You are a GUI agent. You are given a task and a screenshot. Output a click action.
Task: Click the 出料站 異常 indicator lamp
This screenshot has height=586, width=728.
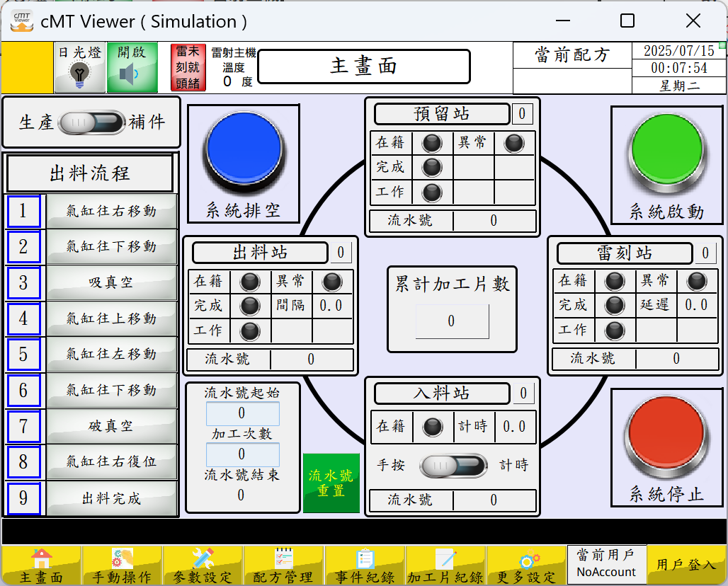332,282
